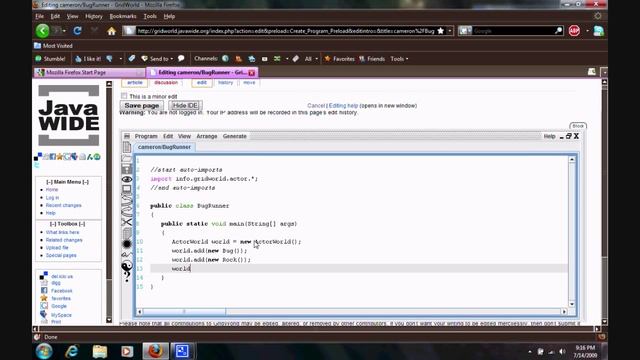Click the bookmark star in the address bar
Screen dimensions: 640x360
point(441,31)
